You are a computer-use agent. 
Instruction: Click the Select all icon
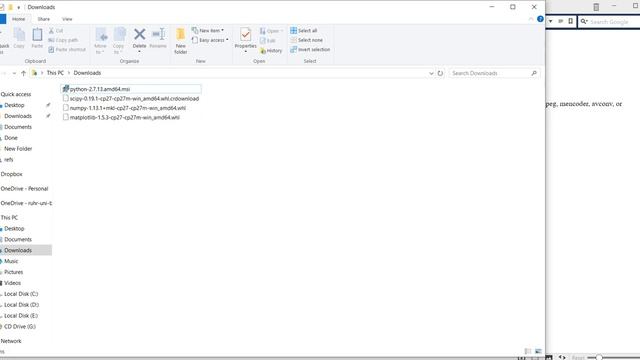click(293, 31)
